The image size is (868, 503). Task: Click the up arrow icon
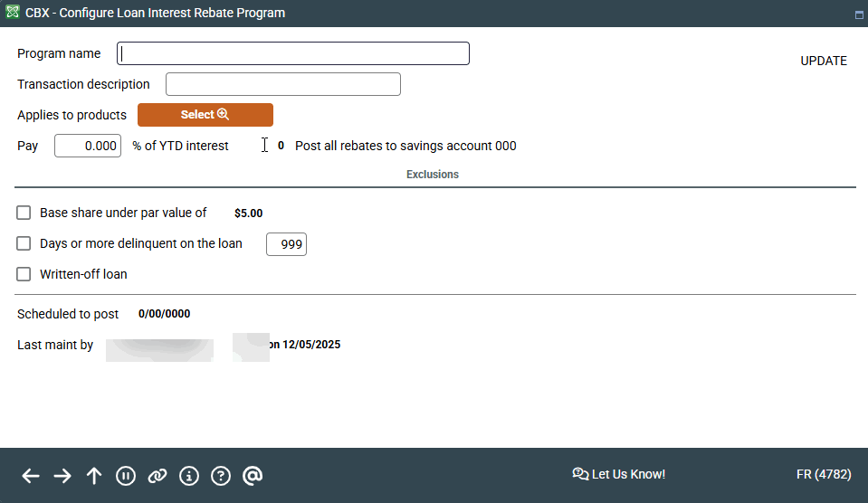tap(94, 476)
